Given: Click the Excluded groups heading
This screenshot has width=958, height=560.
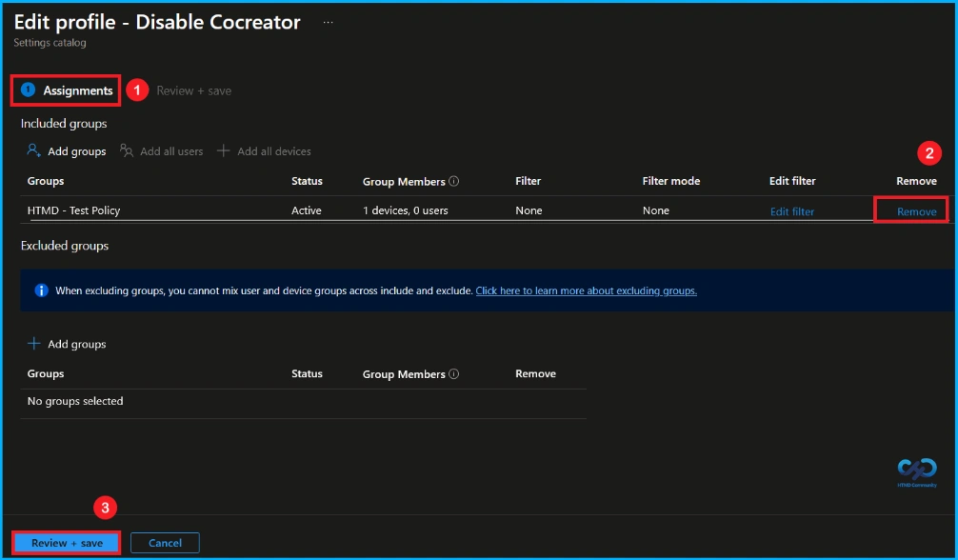Looking at the screenshot, I should point(65,246).
